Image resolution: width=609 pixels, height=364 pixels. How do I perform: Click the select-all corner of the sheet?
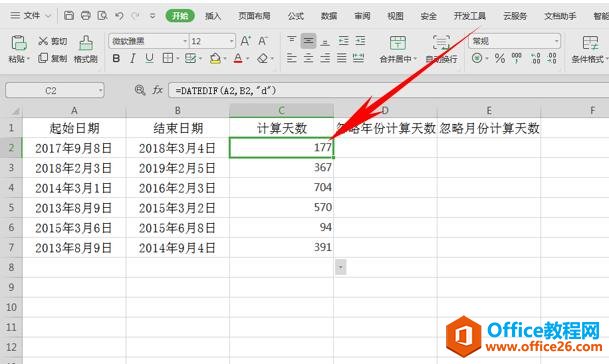point(11,111)
